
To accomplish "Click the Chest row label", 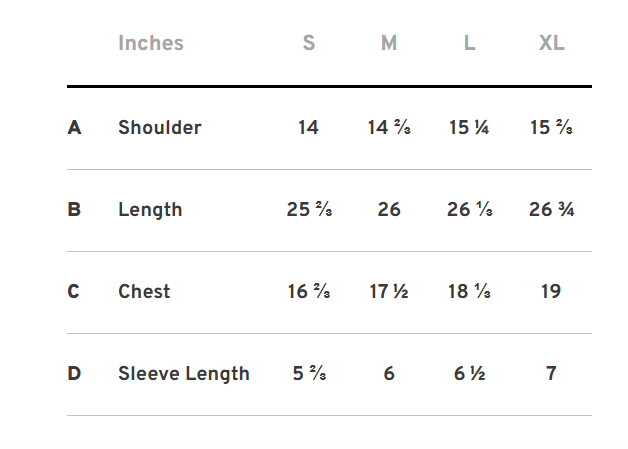I will tap(144, 291).
